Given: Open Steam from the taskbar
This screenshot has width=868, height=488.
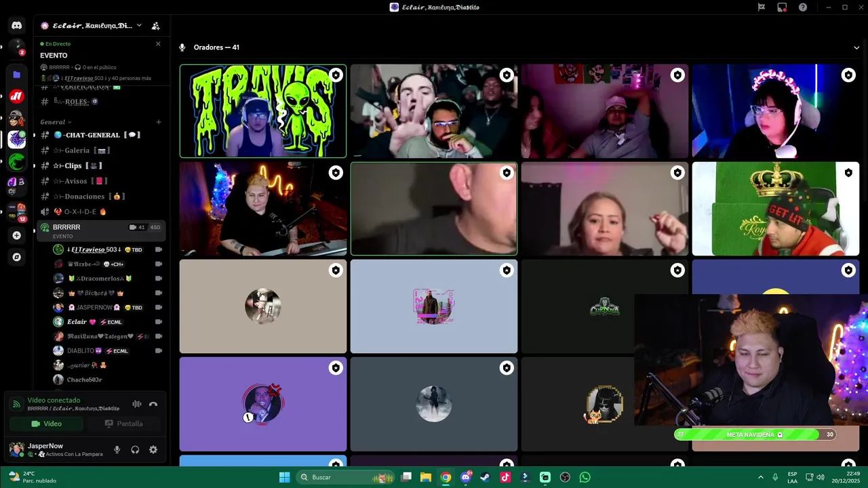Looking at the screenshot, I should coord(486,477).
